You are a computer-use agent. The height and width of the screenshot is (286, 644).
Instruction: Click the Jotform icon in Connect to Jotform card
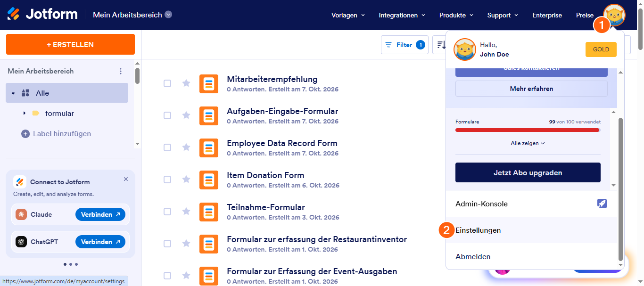point(20,182)
